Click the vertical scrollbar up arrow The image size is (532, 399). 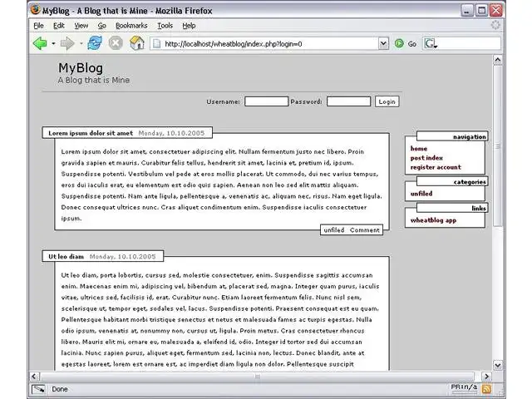[497, 60]
